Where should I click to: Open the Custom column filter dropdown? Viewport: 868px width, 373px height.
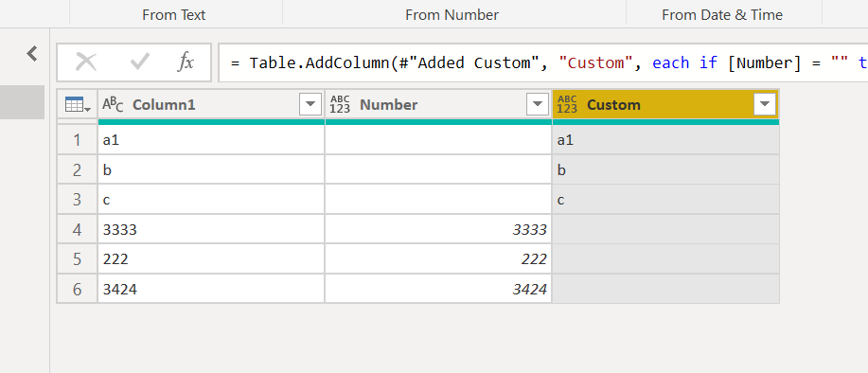[765, 104]
